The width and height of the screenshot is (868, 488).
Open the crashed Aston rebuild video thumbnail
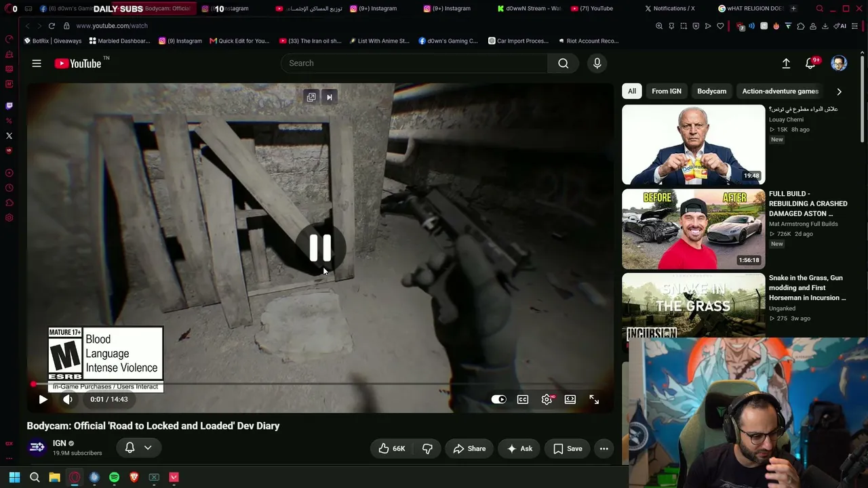tap(693, 229)
